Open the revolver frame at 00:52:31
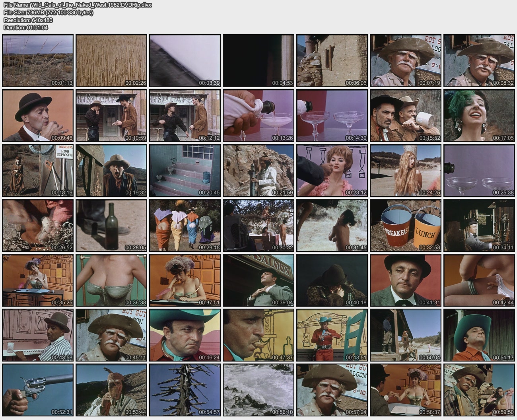This screenshot has width=517, height=420. [x=38, y=390]
